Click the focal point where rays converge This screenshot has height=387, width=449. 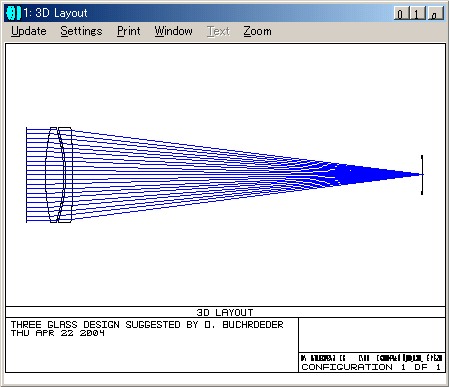(x=421, y=174)
